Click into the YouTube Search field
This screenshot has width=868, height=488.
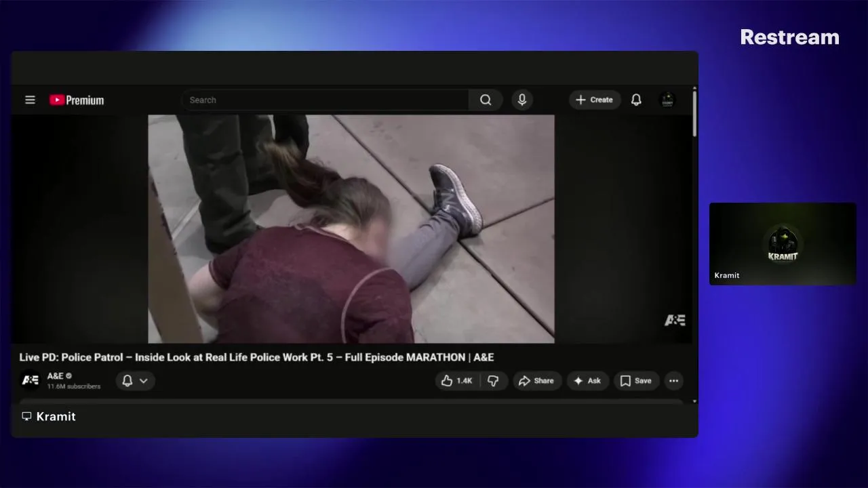[x=325, y=100]
